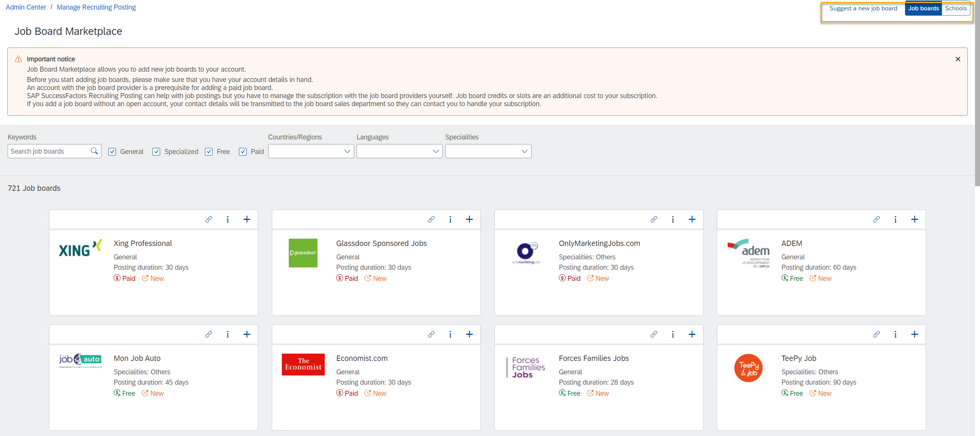Open the Specialities dropdown

(488, 151)
